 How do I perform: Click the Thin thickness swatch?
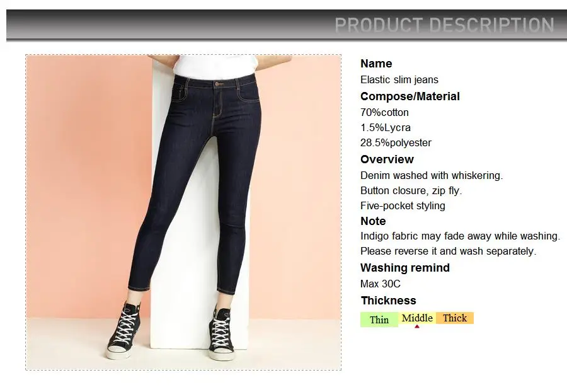379,320
